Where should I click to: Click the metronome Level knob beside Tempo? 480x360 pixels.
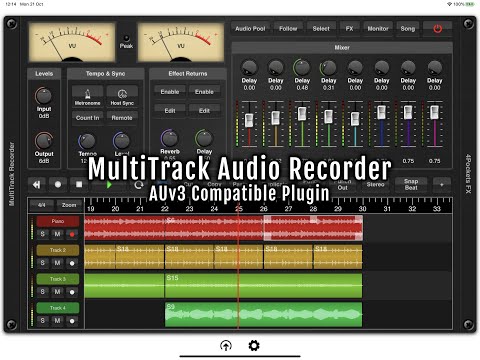122,141
